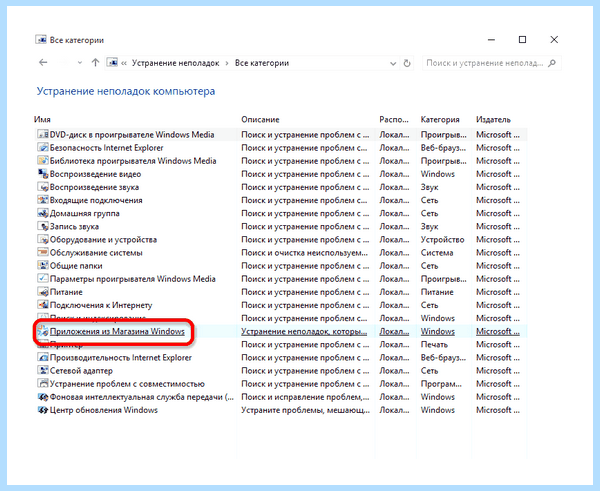This screenshot has height=491, width=600.
Task: Click the Back navigation arrow
Action: click(x=43, y=62)
